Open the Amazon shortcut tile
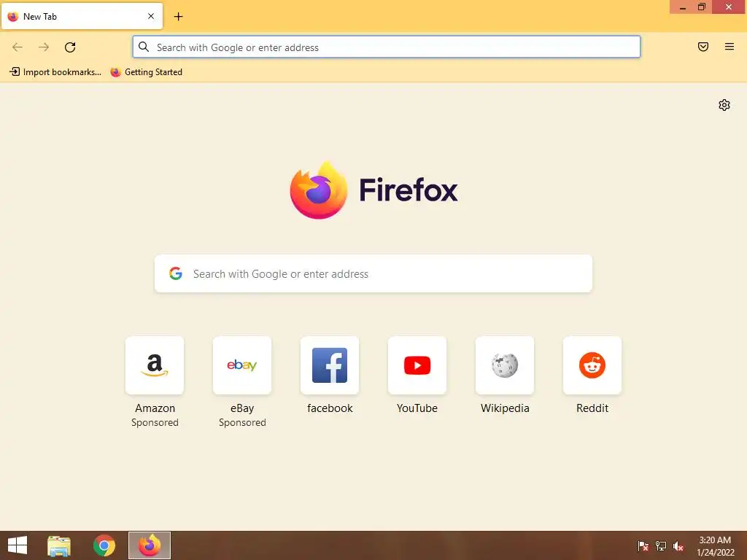Image resolution: width=747 pixels, height=560 pixels. click(x=155, y=365)
